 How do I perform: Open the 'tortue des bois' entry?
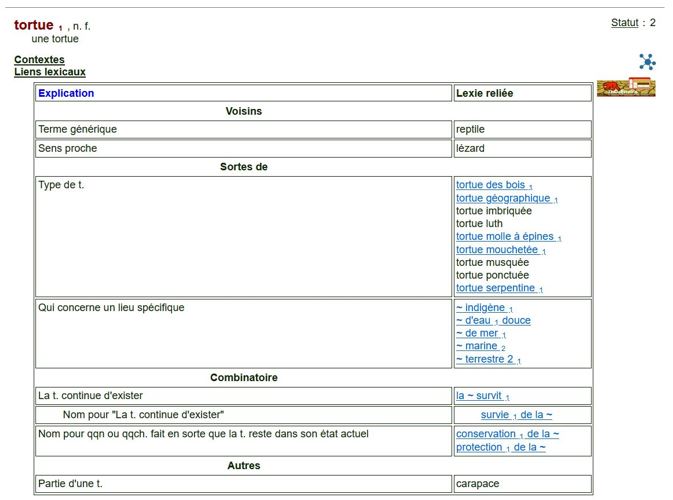493,185
